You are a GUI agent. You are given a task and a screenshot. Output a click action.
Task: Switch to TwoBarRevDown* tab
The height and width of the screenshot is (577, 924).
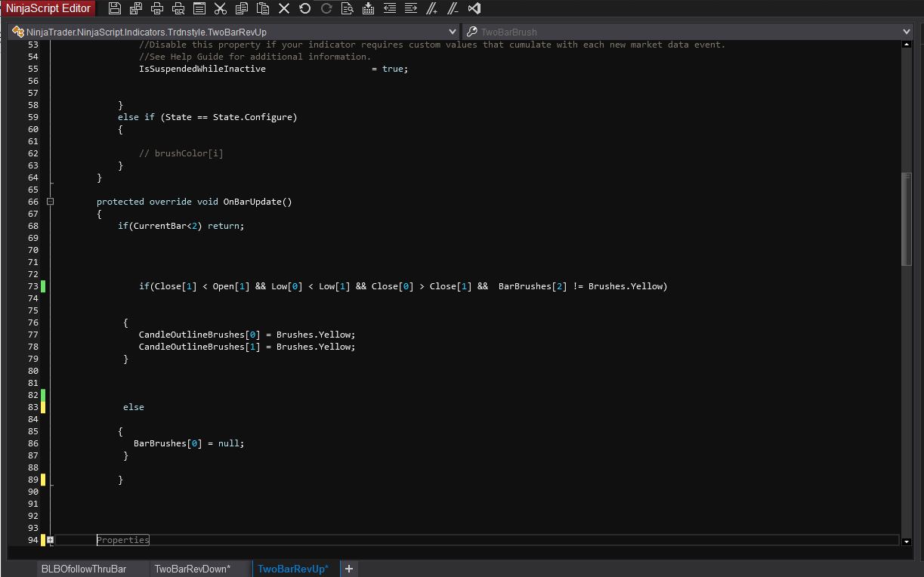(193, 569)
